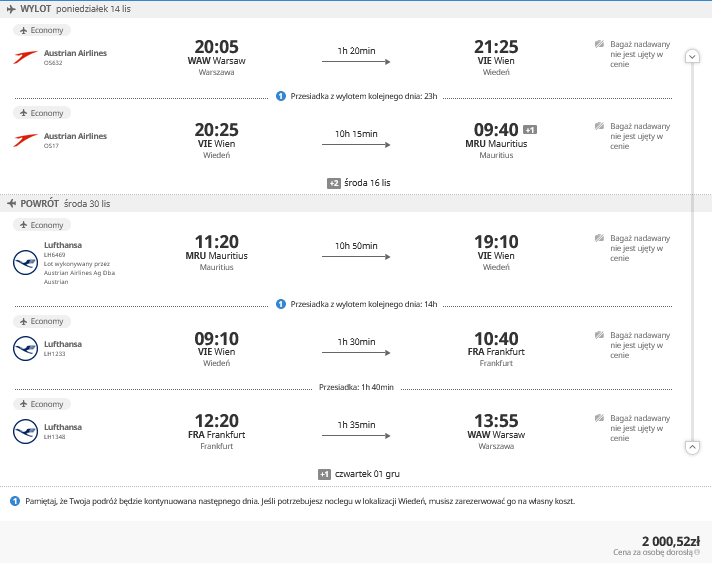Image resolution: width=712 pixels, height=563 pixels.
Task: Click the WYLOT poniedziałek 14 lis header
Action: [x=69, y=9]
